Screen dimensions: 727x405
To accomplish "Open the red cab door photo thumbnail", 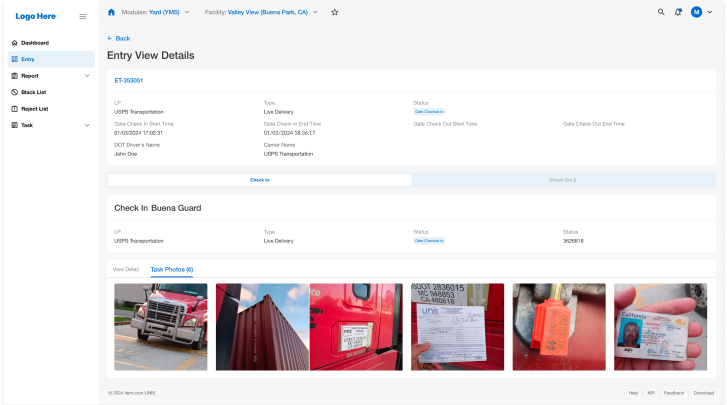I will tap(356, 327).
